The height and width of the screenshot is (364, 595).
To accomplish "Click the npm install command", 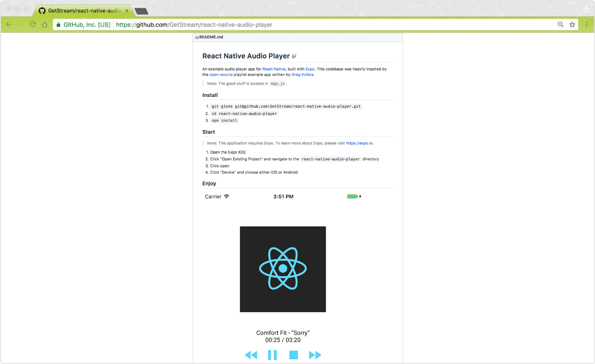I will click(x=224, y=121).
